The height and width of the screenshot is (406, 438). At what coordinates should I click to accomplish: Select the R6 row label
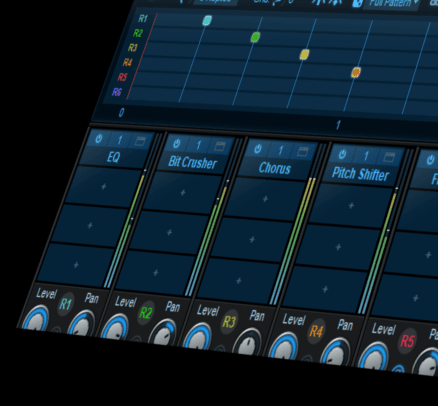coord(116,92)
